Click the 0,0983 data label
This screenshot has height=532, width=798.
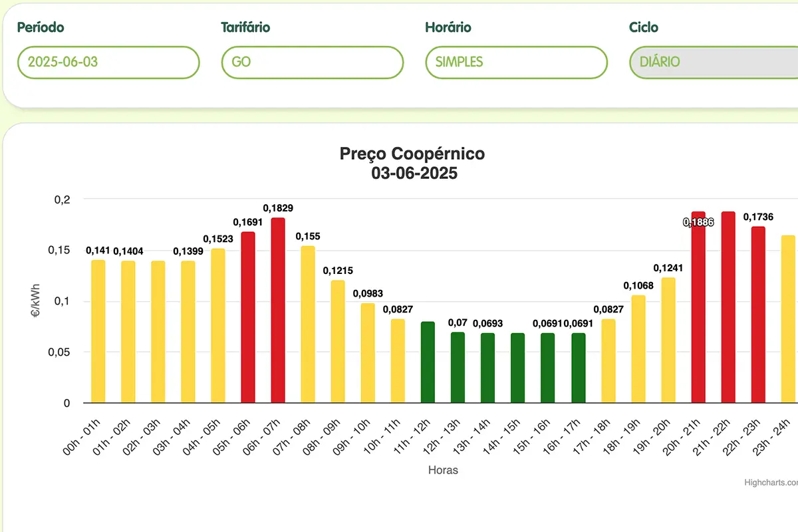coord(368,293)
